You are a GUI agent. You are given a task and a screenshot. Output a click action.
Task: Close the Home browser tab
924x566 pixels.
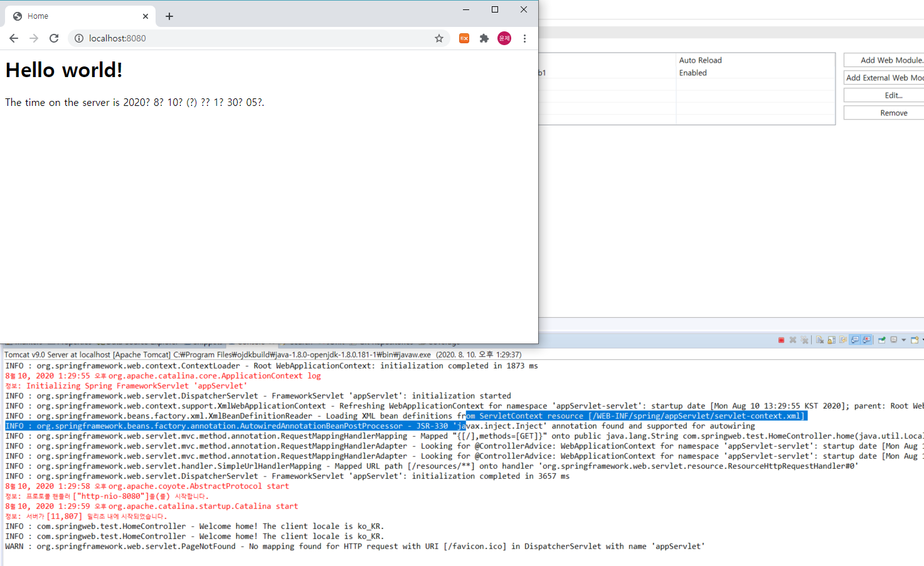pyautogui.click(x=146, y=16)
